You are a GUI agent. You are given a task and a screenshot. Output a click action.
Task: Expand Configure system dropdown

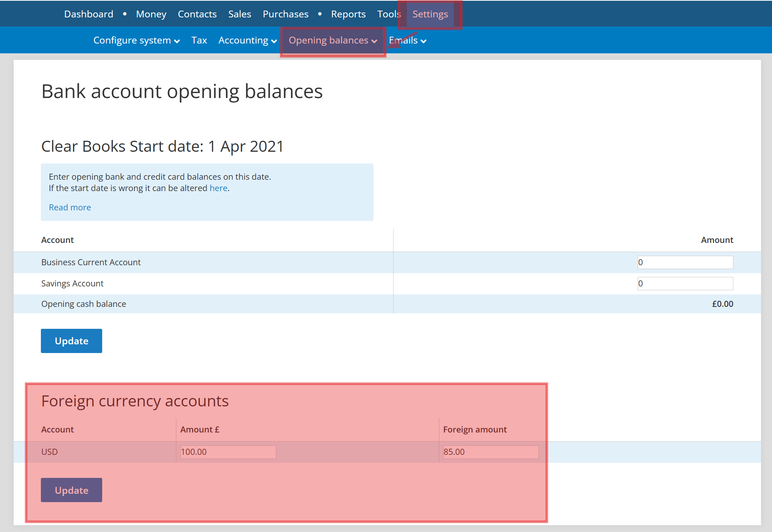(x=136, y=40)
